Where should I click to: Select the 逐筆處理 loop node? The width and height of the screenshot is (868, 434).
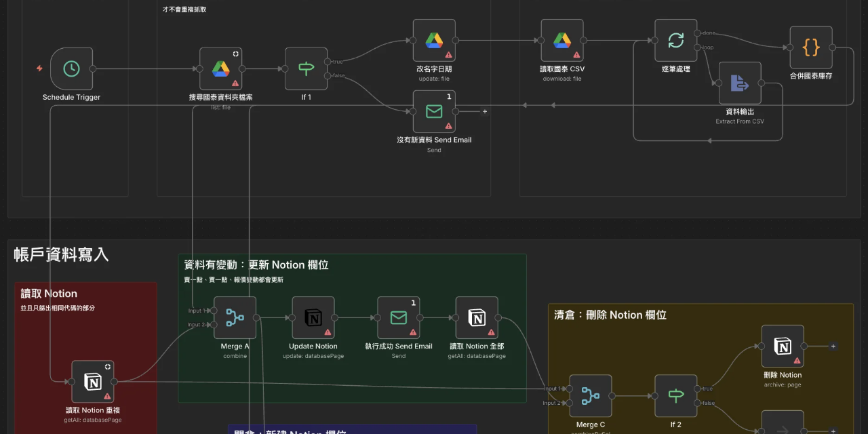click(x=676, y=40)
